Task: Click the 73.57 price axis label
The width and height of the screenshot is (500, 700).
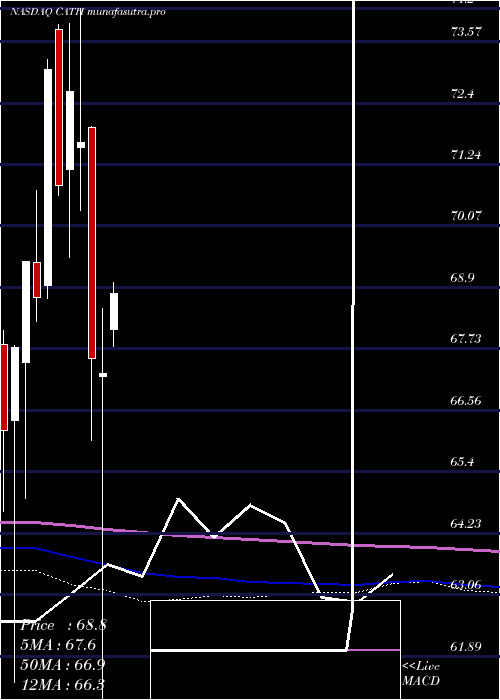Action: tap(467, 32)
